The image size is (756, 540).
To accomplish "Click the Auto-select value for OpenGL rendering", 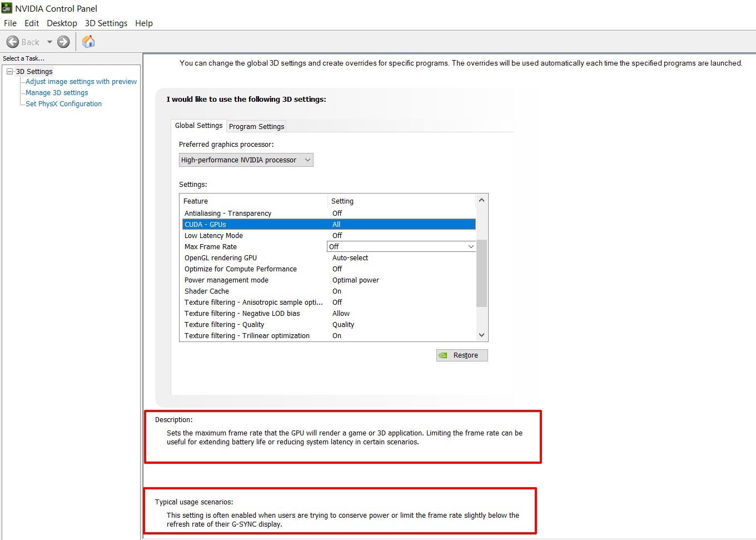I will pos(350,258).
